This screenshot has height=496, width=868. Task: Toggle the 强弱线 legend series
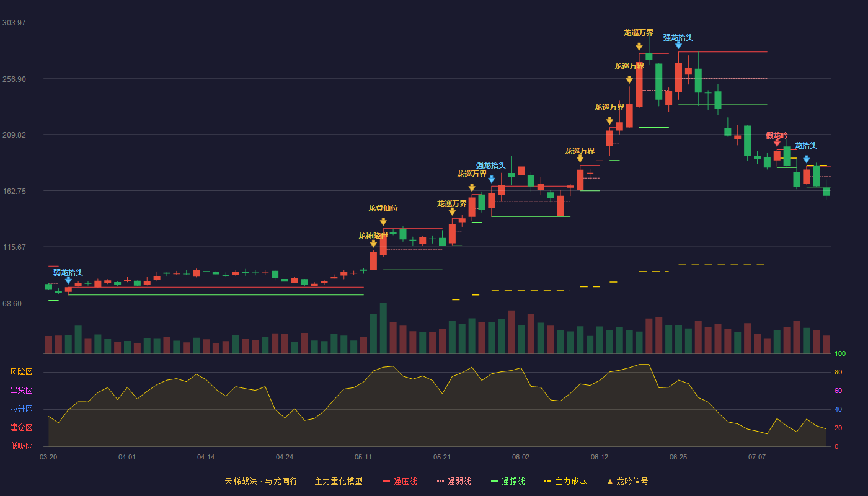[x=454, y=481]
